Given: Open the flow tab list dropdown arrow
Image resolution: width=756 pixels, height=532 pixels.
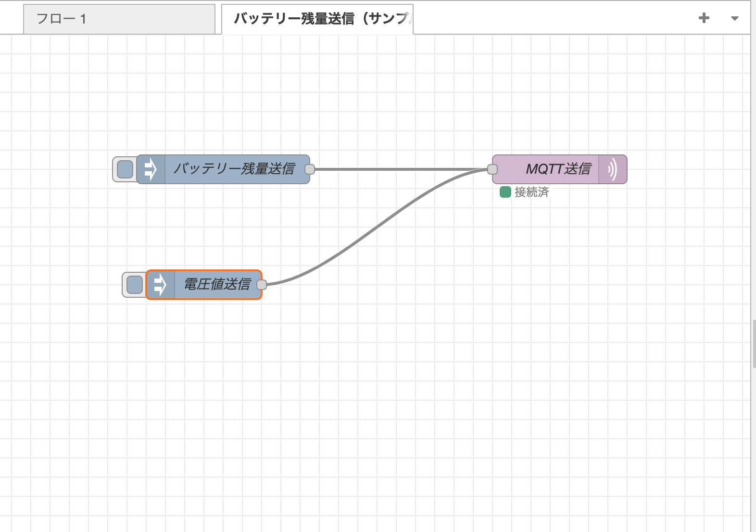Looking at the screenshot, I should point(734,19).
